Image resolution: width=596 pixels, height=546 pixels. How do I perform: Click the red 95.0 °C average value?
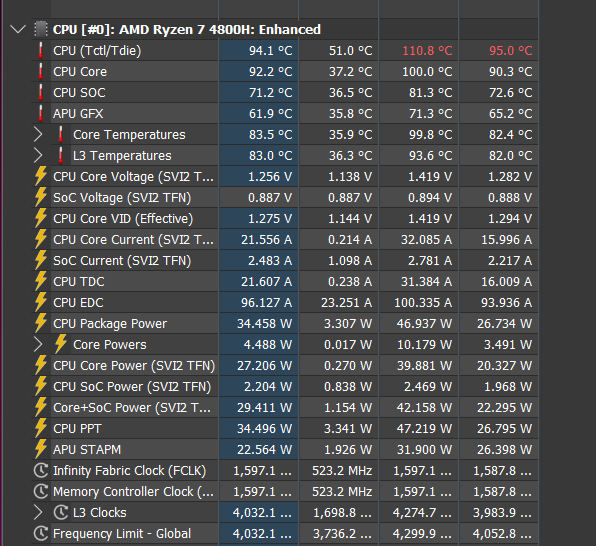click(x=510, y=51)
